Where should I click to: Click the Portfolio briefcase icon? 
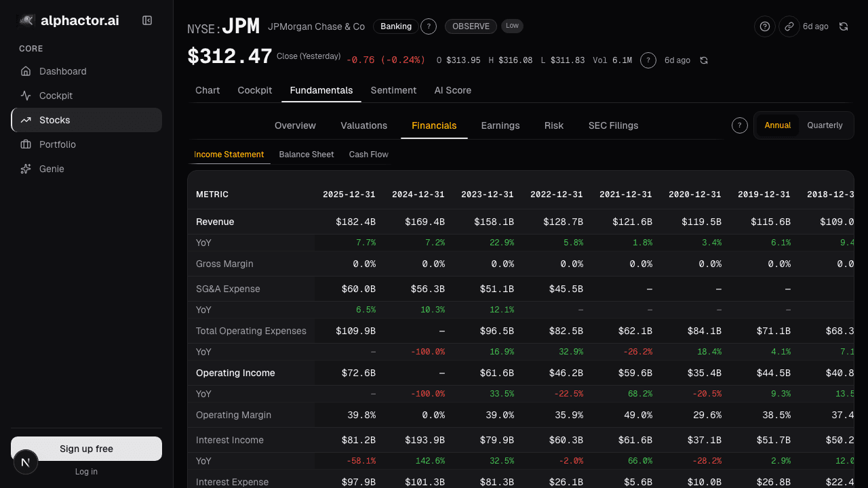click(x=26, y=144)
